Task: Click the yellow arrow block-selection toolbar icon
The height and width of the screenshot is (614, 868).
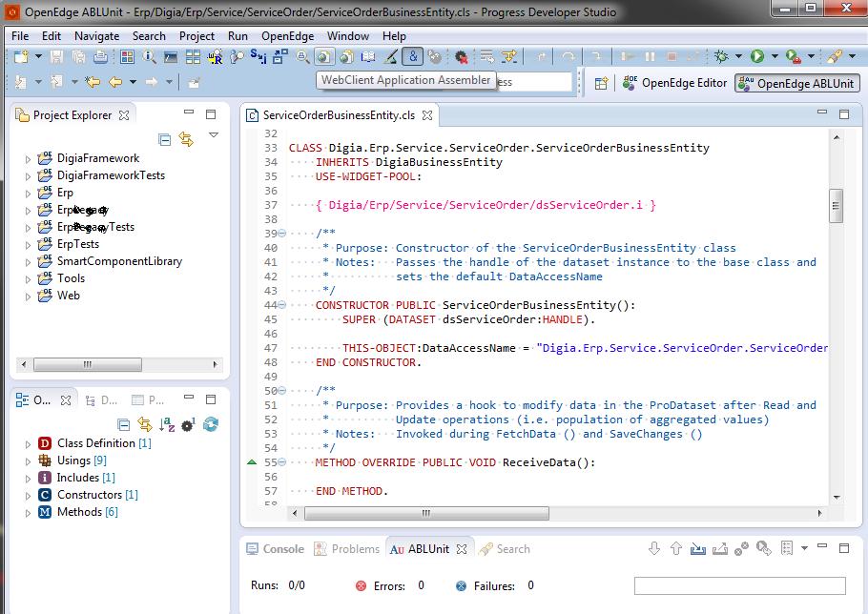Action: click(x=508, y=56)
